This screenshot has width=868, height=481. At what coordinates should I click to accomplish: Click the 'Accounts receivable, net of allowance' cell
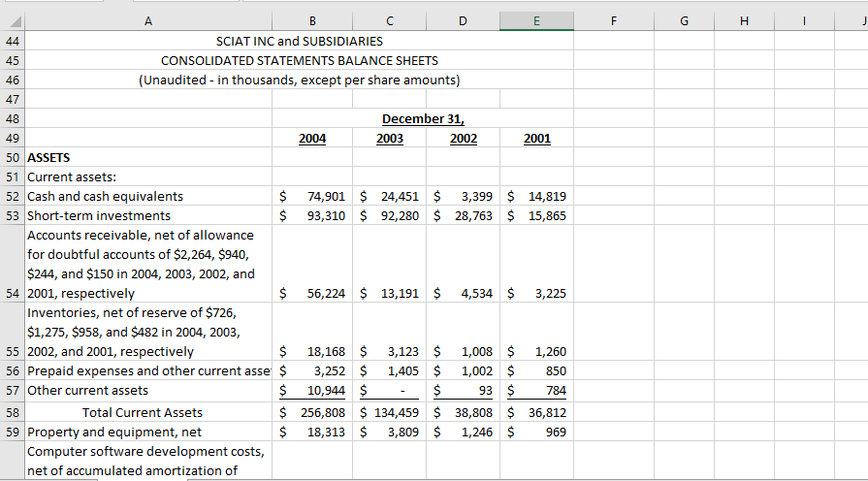[148, 264]
